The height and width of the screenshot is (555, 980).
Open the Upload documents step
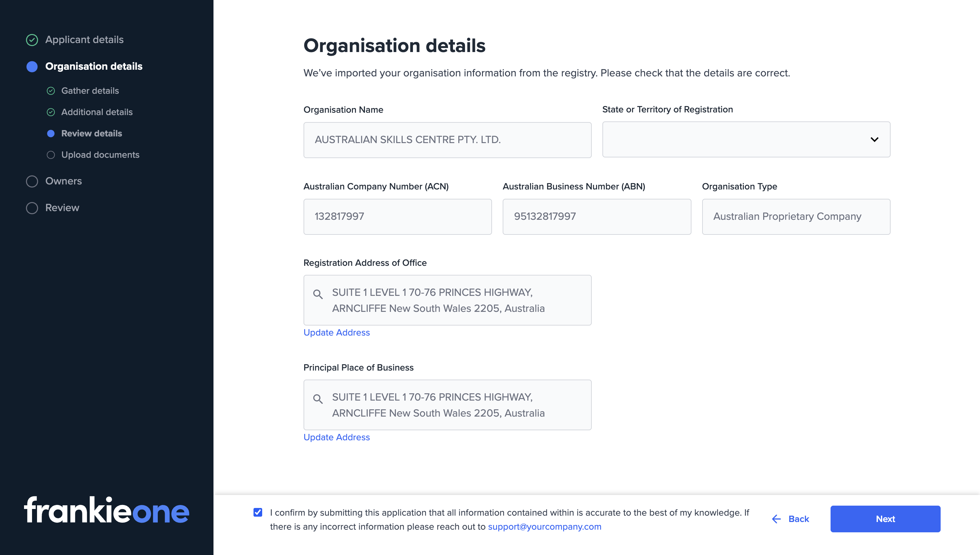tap(100, 155)
